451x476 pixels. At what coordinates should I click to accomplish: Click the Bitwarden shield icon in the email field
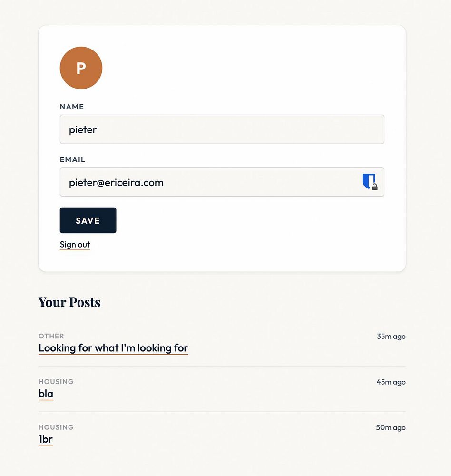click(369, 182)
